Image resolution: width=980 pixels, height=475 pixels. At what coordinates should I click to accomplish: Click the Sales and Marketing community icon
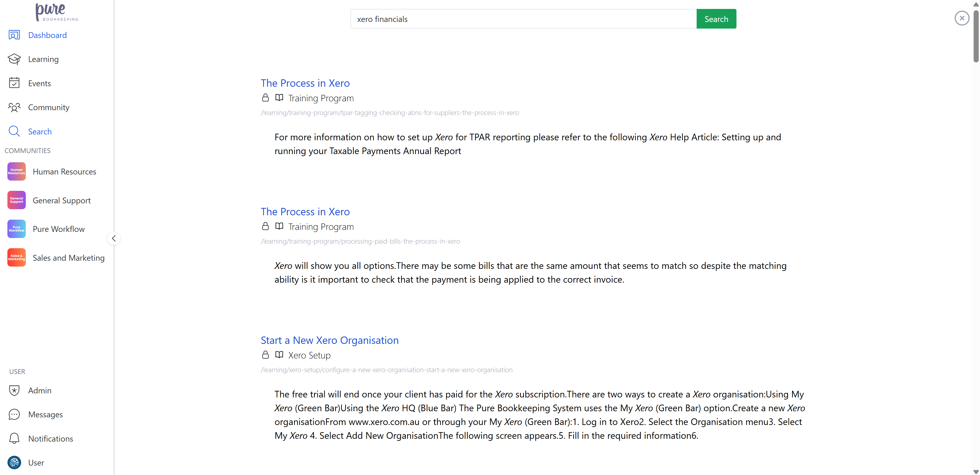16,257
